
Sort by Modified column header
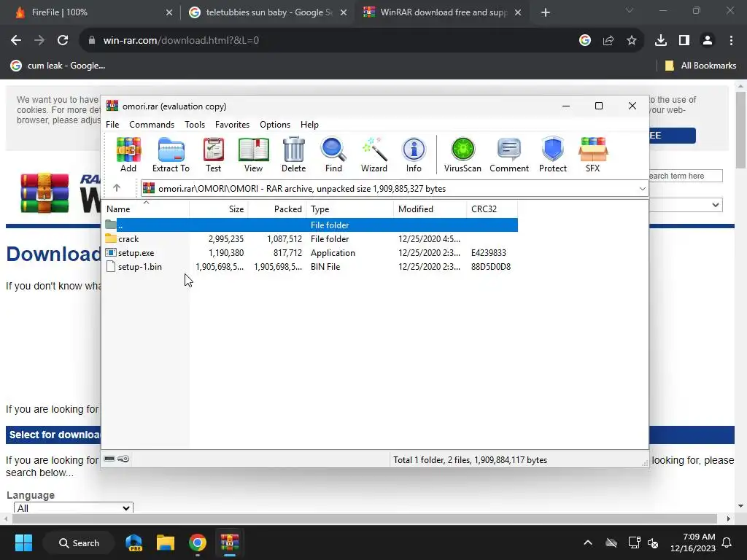430,209
